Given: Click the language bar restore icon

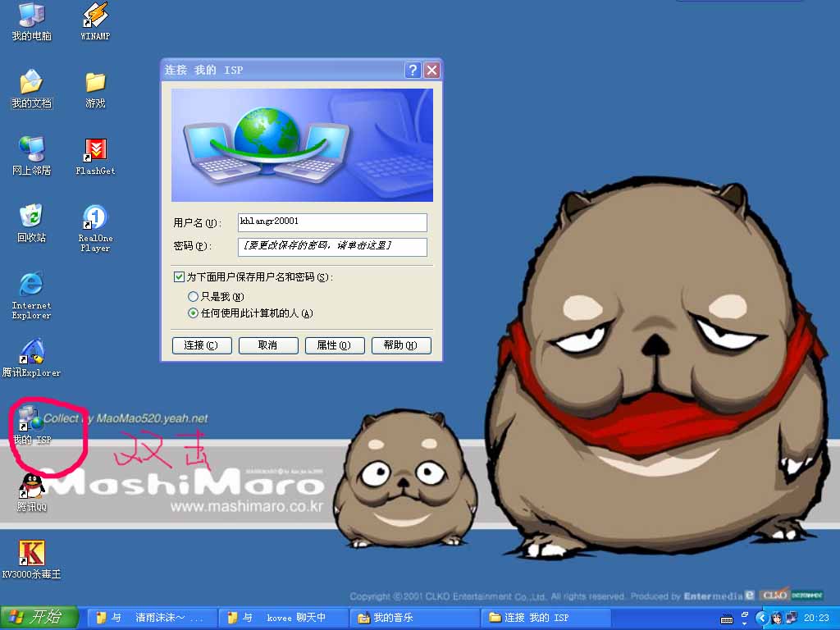Looking at the screenshot, I should pos(745,614).
